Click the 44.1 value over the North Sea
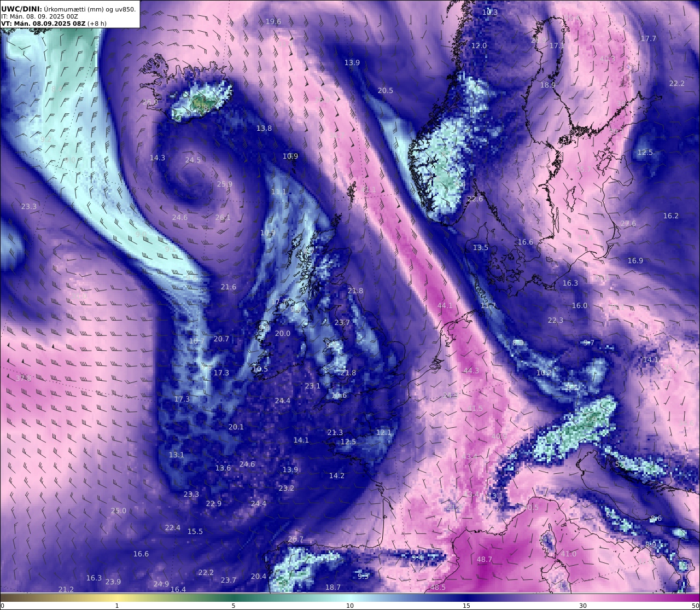The width and height of the screenshot is (700, 610). click(446, 306)
